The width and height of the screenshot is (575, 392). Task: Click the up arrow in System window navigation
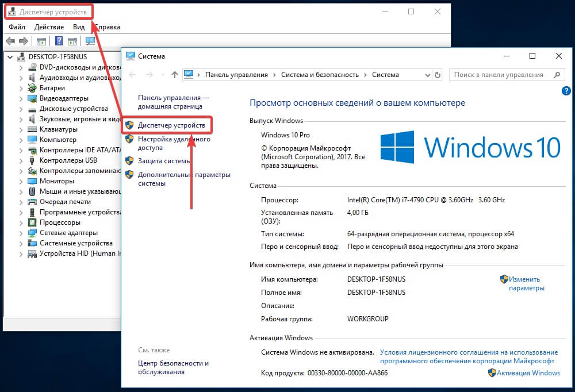175,75
